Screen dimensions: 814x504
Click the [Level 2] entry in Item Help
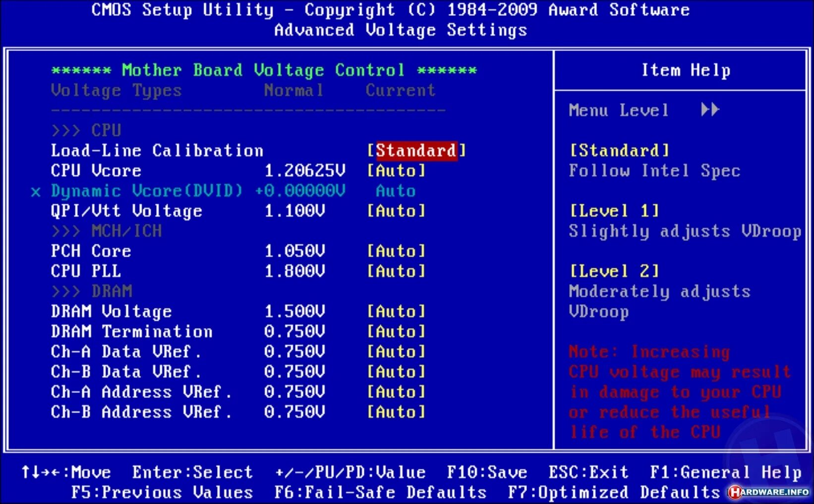[x=615, y=272]
